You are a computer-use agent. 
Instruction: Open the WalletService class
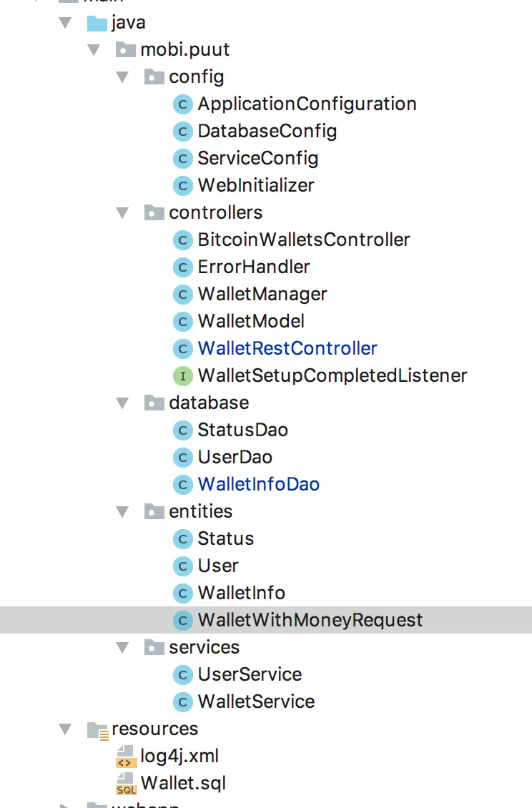(x=256, y=701)
